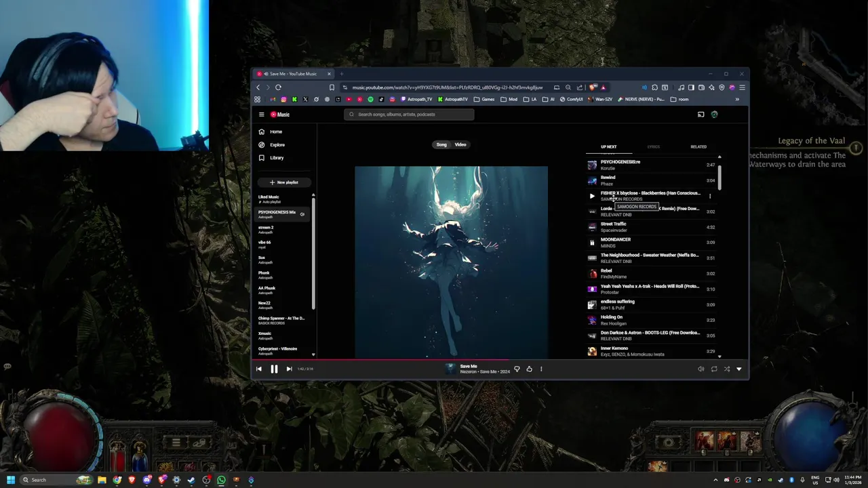The width and height of the screenshot is (868, 488).
Task: Switch player to Video mode
Action: click(460, 144)
